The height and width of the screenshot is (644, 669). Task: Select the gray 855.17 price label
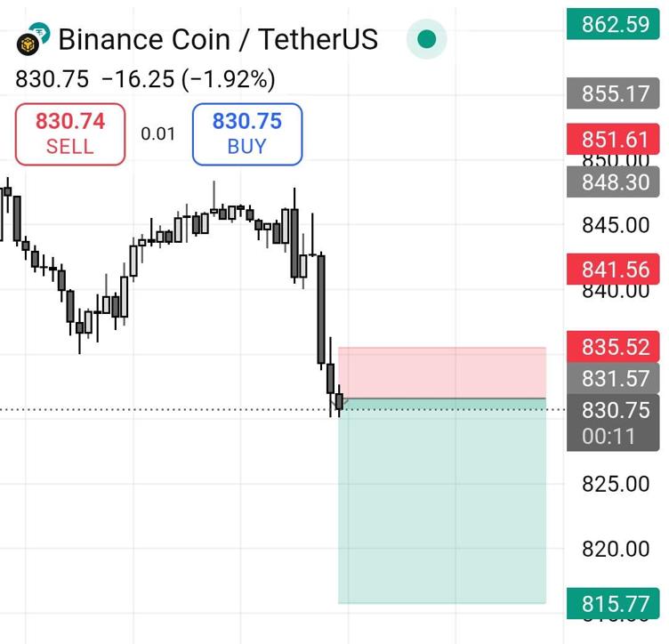615,93
